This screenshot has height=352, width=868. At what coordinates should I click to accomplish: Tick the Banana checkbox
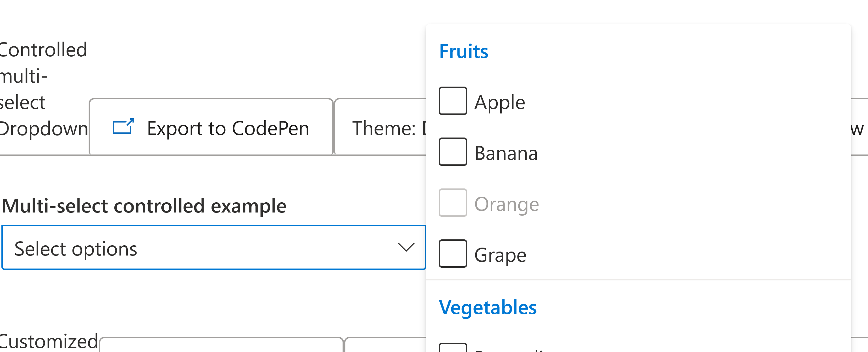(x=452, y=152)
